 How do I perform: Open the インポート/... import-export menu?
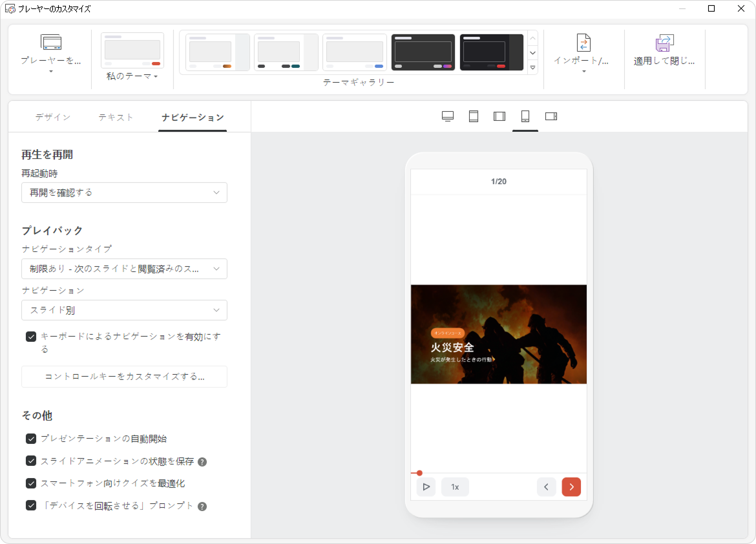(x=583, y=54)
